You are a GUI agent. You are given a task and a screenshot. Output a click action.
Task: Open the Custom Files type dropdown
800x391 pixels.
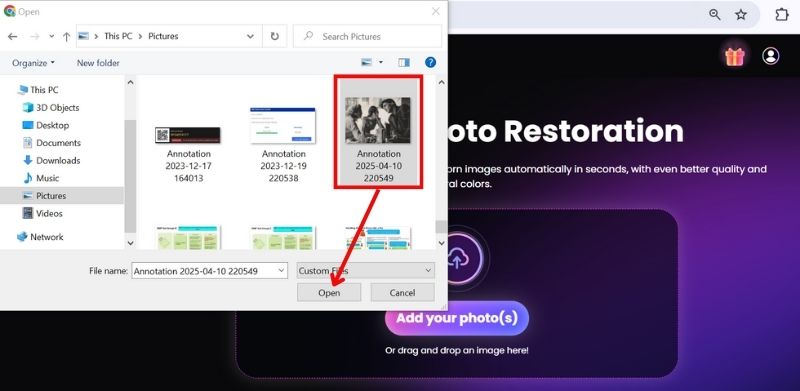365,271
